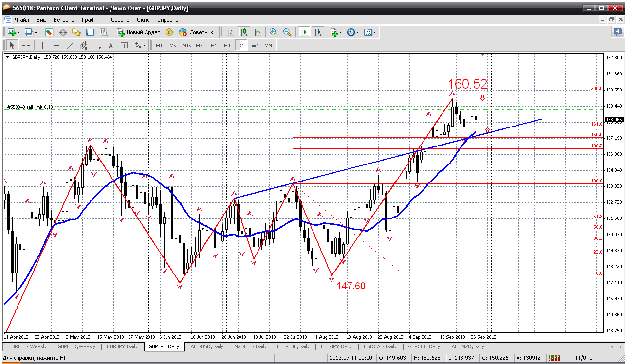This screenshot has height=364, width=627.
Task: Toggle the D1 daily timeframe button
Action: coord(241,45)
